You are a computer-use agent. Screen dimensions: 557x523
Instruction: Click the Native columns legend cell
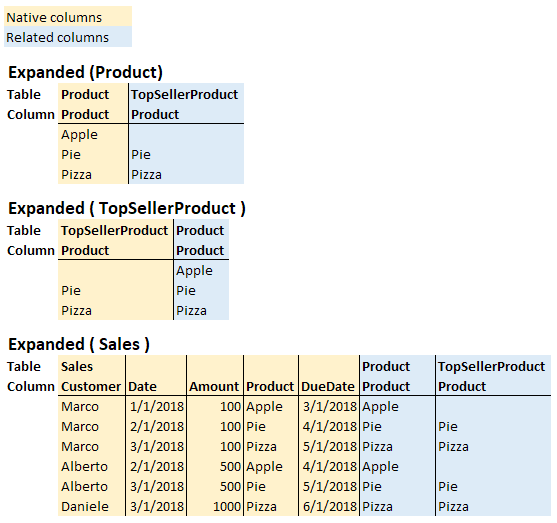68,16
